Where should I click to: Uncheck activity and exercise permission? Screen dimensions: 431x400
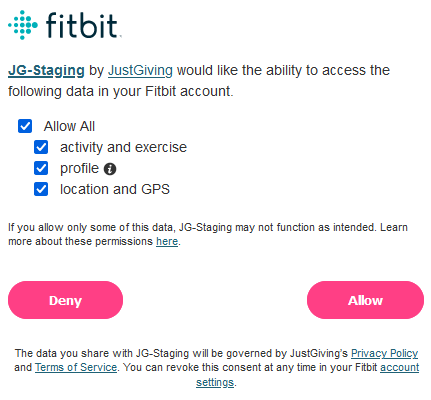pyautogui.click(x=41, y=147)
